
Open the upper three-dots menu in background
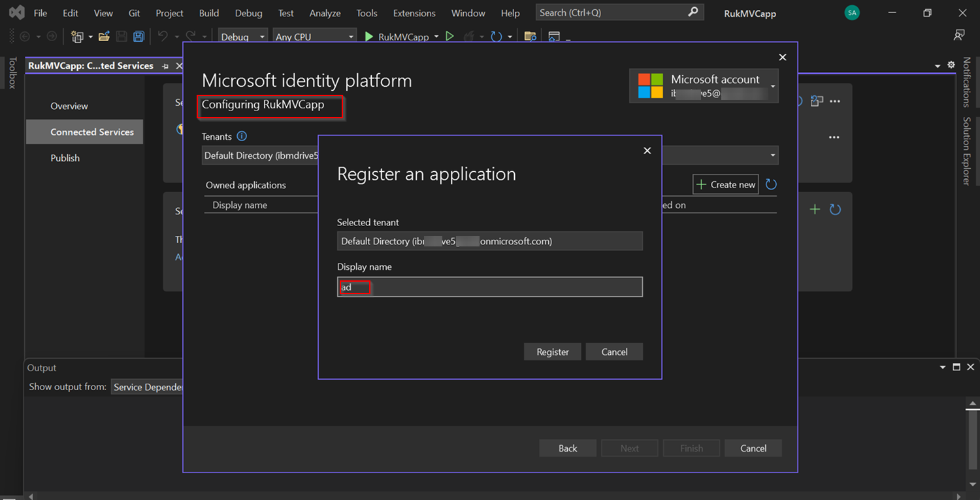click(x=834, y=101)
